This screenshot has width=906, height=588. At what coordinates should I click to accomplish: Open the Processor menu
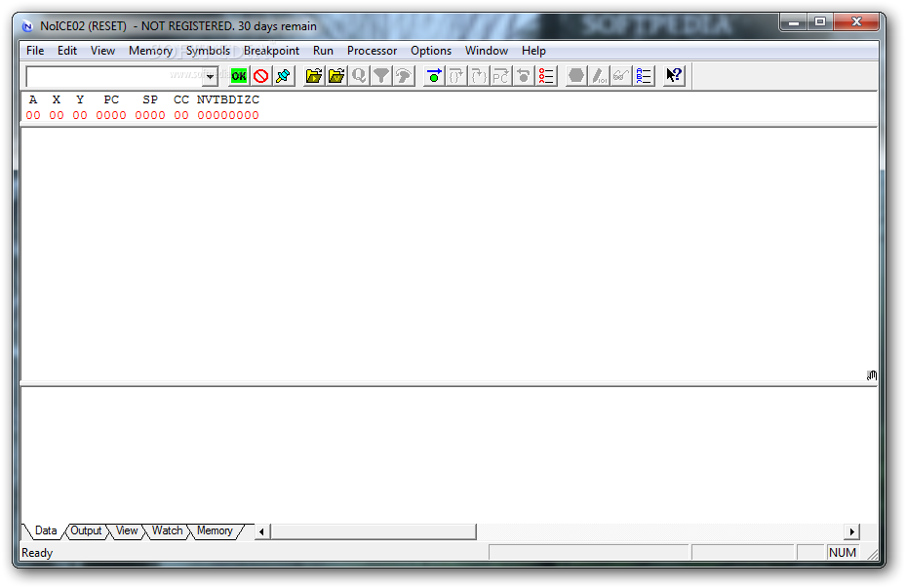373,51
